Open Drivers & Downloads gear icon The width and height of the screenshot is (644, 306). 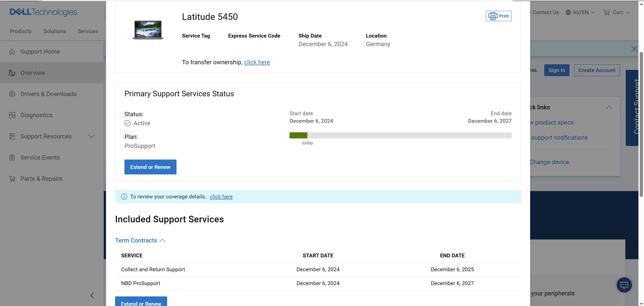(12, 94)
